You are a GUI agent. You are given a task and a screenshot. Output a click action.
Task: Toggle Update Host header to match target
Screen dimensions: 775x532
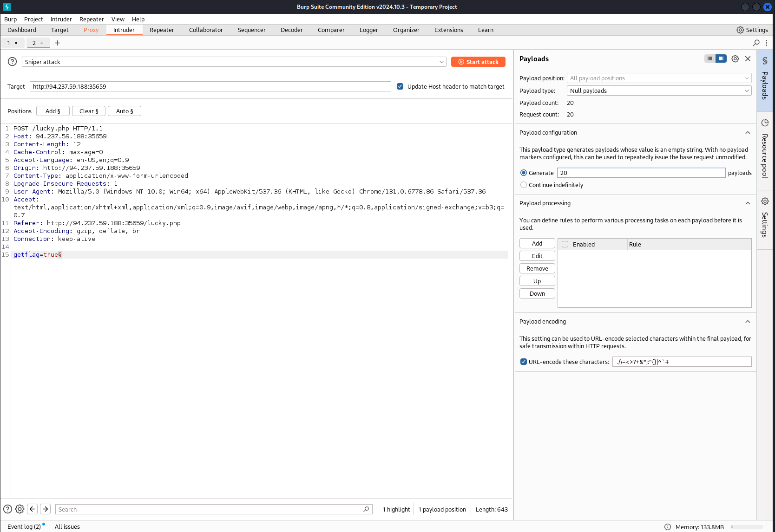[400, 86]
